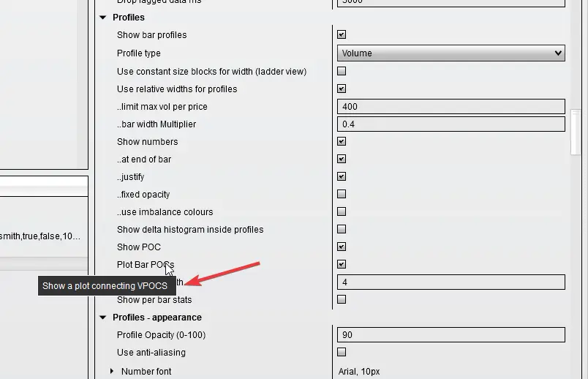Enable constant size blocks for width
The image size is (588, 379).
pos(342,72)
